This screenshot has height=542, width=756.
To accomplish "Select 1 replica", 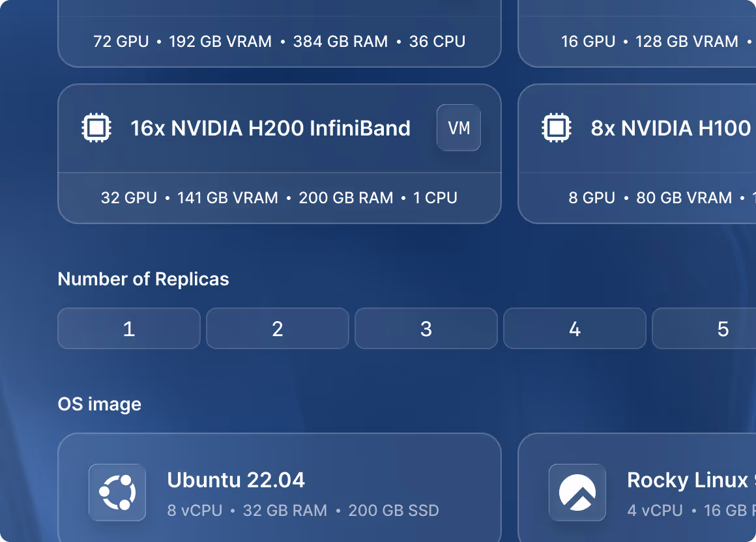I will (x=129, y=328).
